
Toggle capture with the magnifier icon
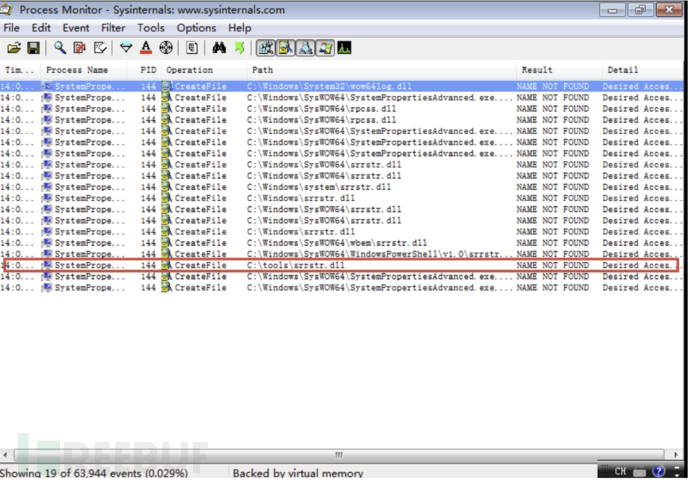60,48
